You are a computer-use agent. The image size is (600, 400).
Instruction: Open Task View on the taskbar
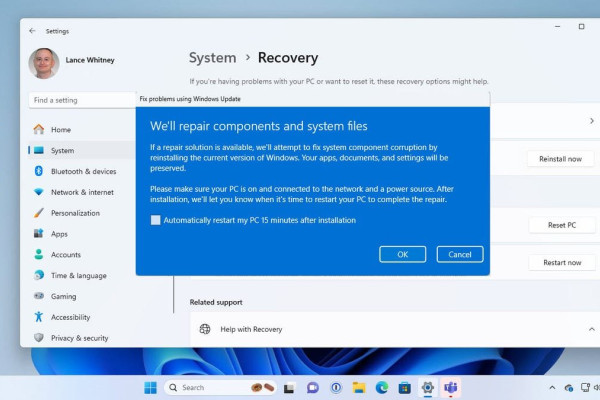click(x=289, y=388)
